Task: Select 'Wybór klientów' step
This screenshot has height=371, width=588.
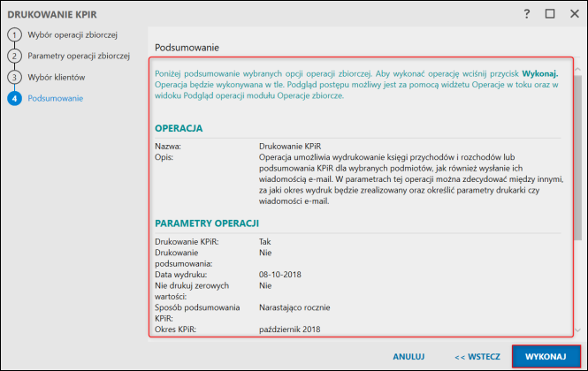Action: (x=57, y=77)
